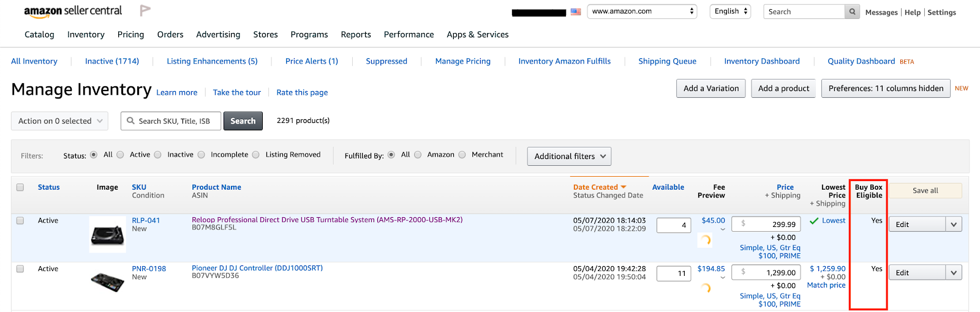980x312 pixels.
Task: Click the Match price link
Action: pyautogui.click(x=826, y=285)
